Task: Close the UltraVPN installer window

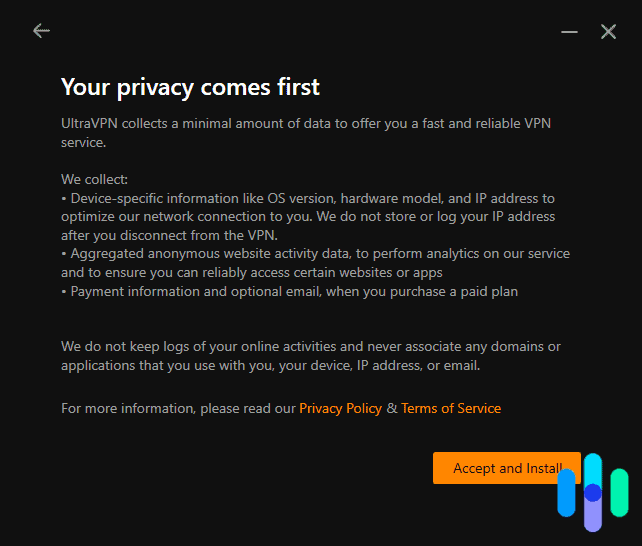Action: coord(608,32)
